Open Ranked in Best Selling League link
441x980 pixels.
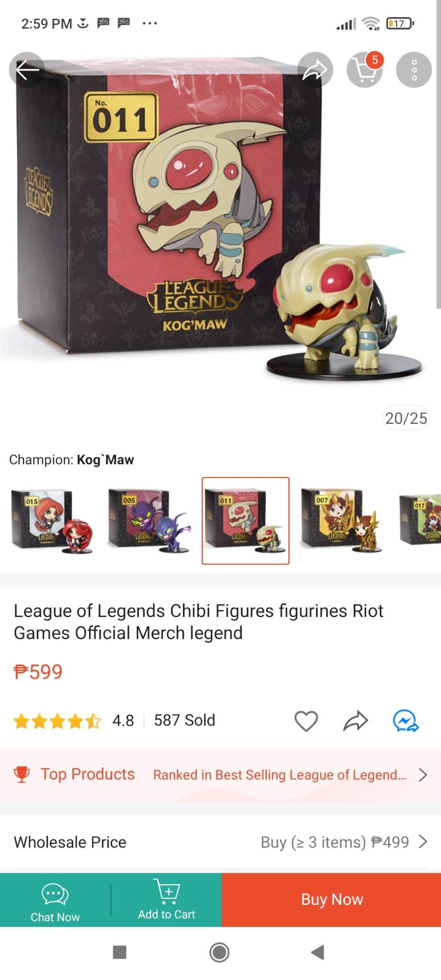click(280, 775)
